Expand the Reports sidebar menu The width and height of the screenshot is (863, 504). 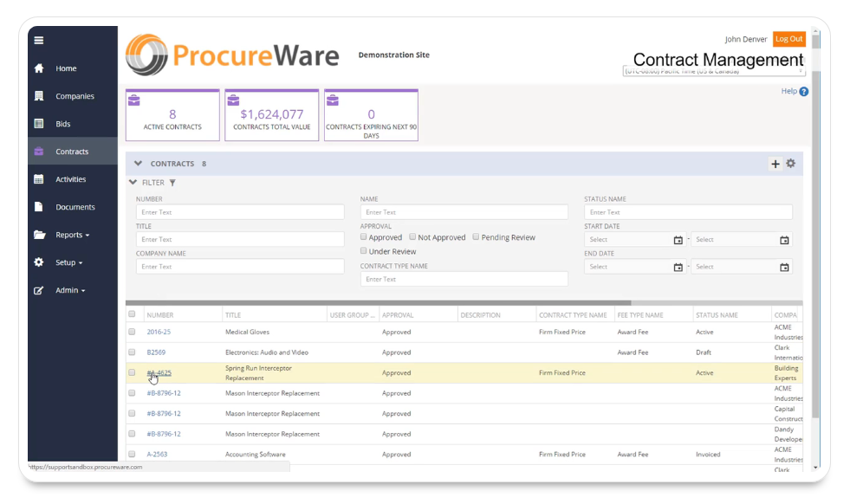72,235
